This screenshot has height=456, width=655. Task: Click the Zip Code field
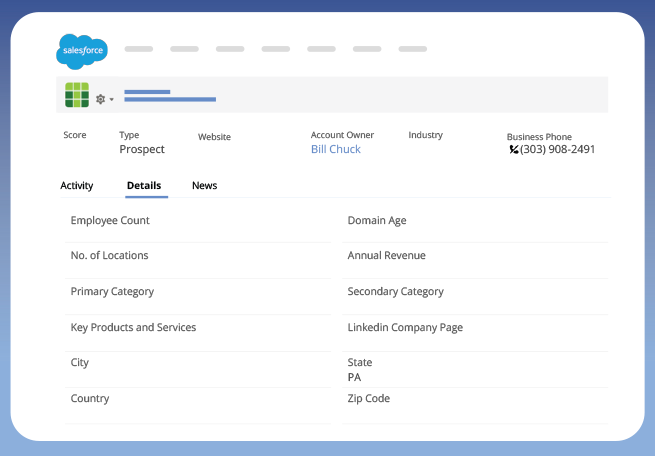pyautogui.click(x=368, y=399)
